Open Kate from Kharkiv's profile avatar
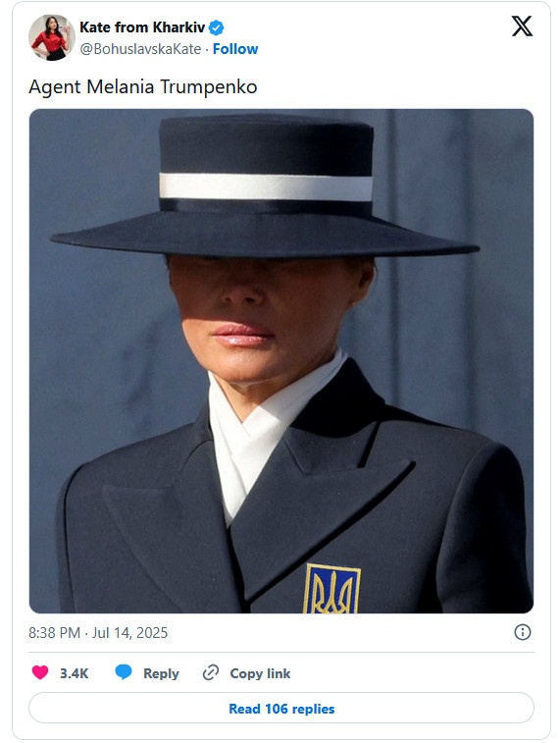 (x=51, y=37)
